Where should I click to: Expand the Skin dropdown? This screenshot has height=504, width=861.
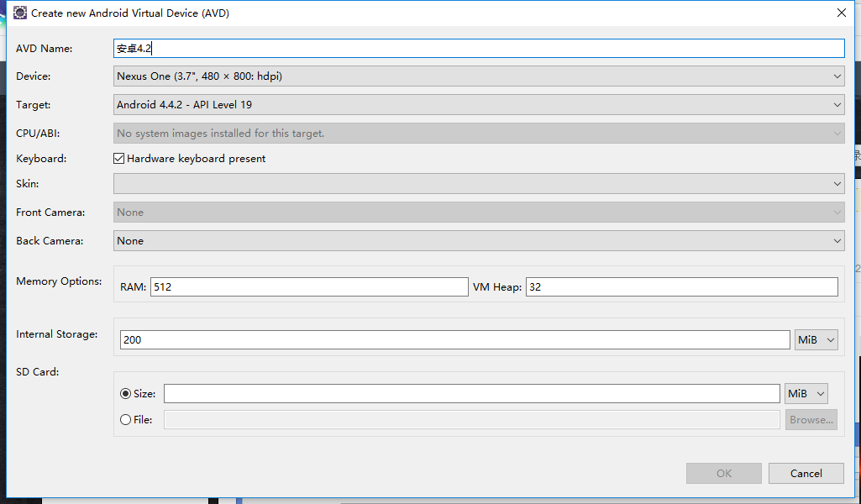click(479, 184)
